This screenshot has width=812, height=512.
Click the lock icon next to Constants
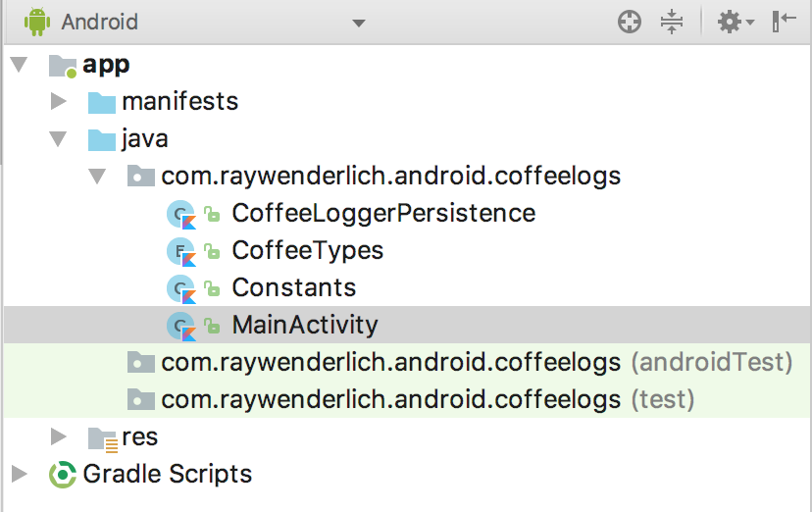pyautogui.click(x=212, y=287)
